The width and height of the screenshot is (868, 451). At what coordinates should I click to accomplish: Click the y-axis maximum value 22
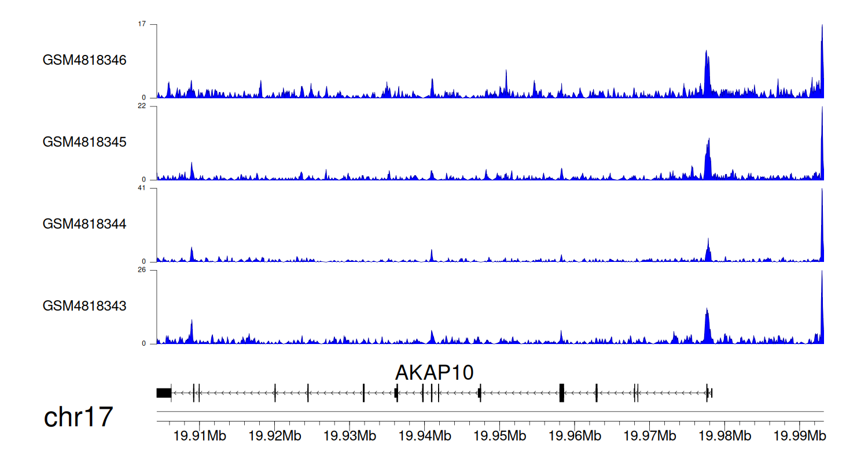tap(142, 106)
